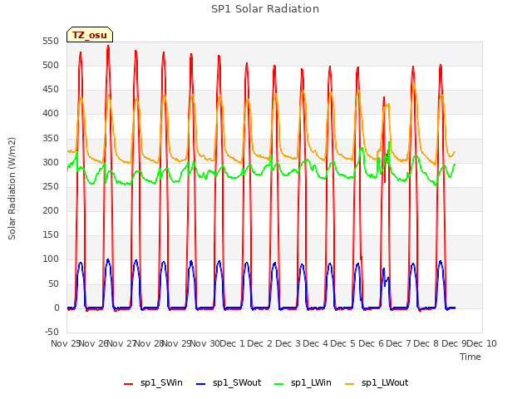Click the 450 y-axis tick label
Image resolution: width=532 pixels, height=399 pixels.
(x=51, y=90)
